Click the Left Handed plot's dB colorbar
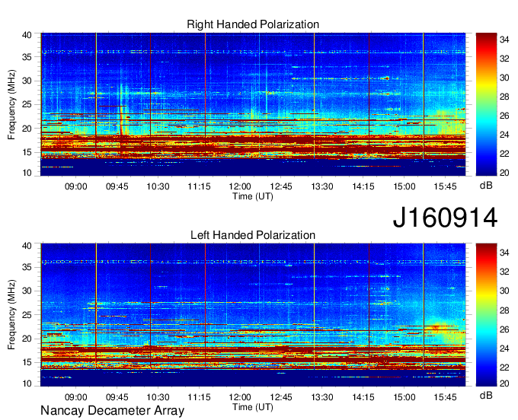This screenshot has height=420, width=518. pyautogui.click(x=486, y=315)
